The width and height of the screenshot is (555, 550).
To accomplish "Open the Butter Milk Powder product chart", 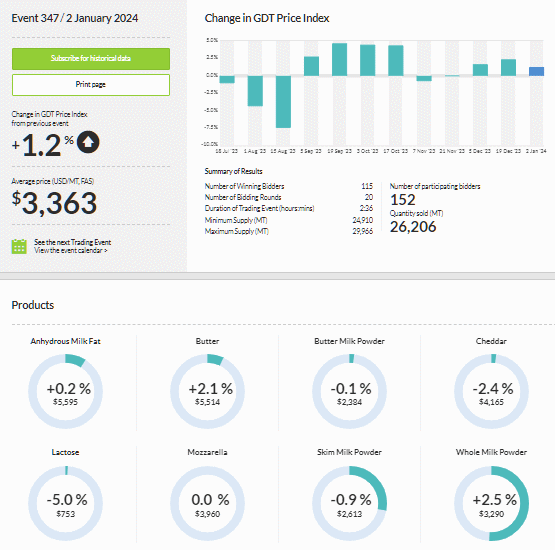I will [x=349, y=391].
